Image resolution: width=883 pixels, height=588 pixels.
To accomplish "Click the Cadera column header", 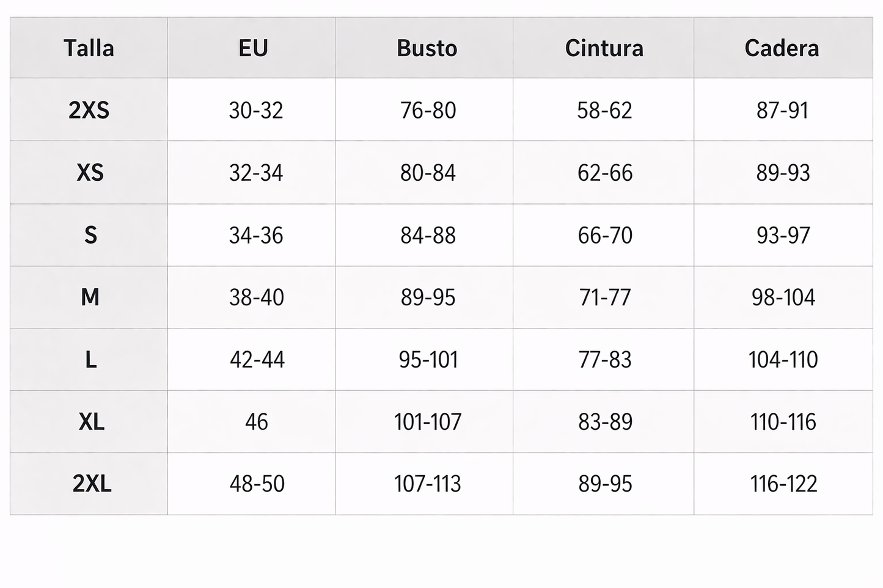I will [x=783, y=48].
